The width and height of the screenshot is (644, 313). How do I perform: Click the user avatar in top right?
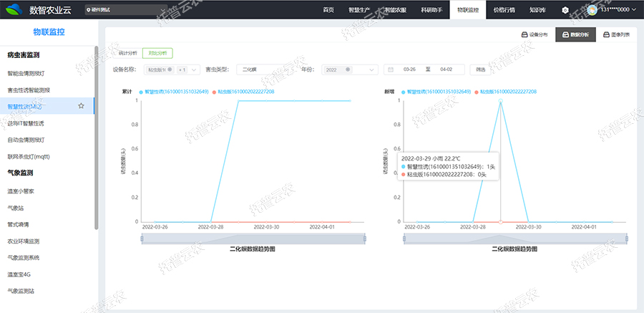pos(592,10)
